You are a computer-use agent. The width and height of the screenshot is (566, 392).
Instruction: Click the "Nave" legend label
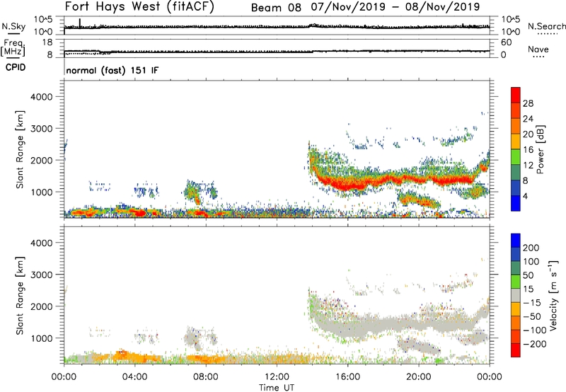coord(538,49)
